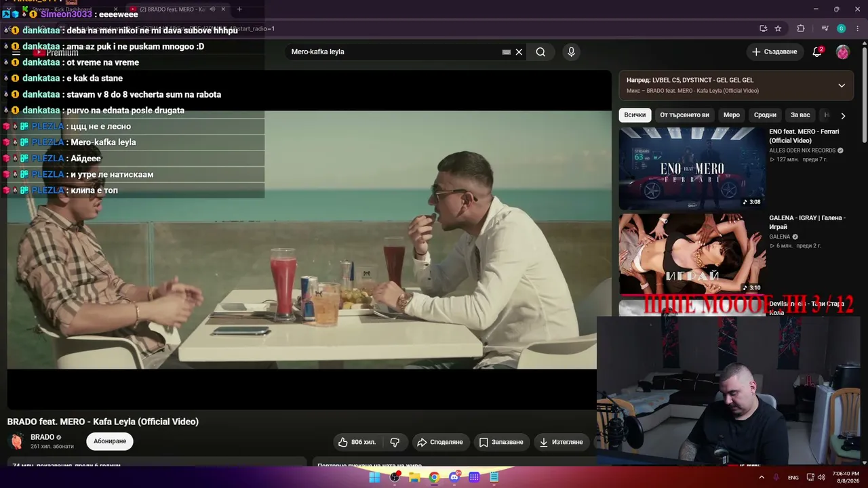This screenshot has height=488, width=868.
Task: Click the "Споделяне" share button
Action: 440,442
